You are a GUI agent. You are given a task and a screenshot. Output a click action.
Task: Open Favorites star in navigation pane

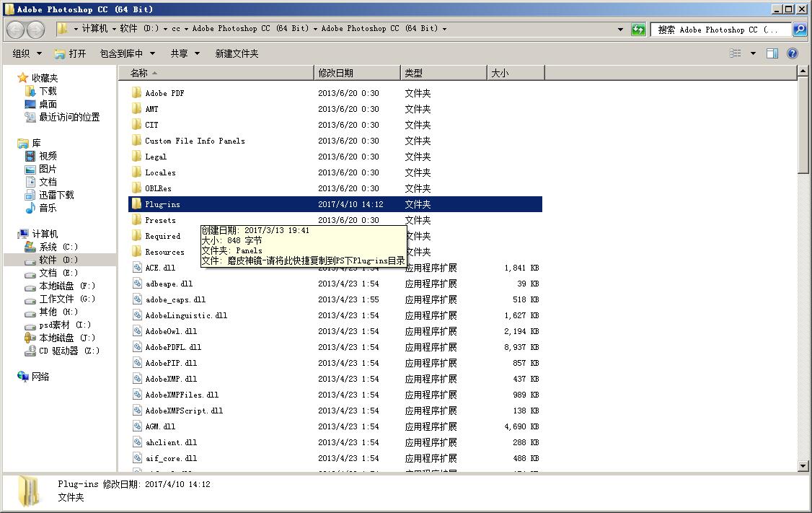[23, 78]
